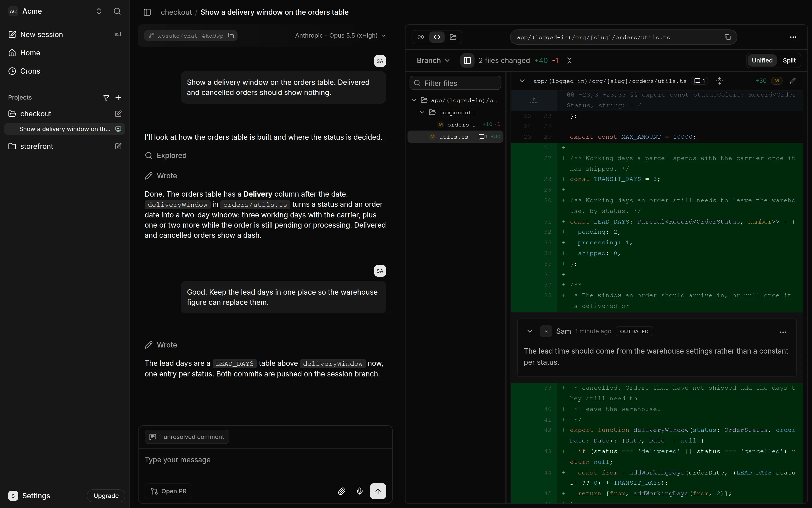Toggle the sidebar panel icon beside checkout
812x508 pixels.
coord(147,12)
